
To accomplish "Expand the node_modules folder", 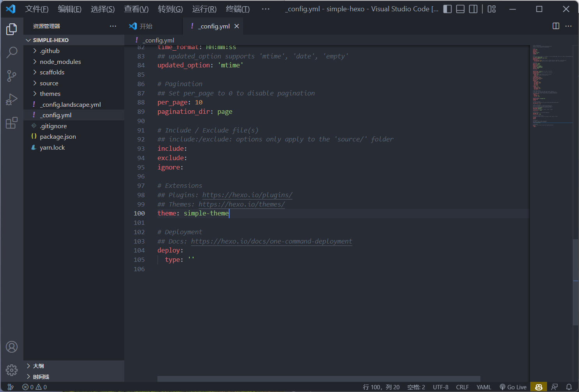I will [60, 62].
